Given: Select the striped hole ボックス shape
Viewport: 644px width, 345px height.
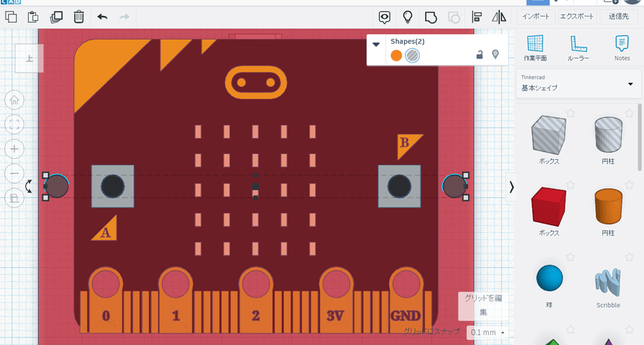Looking at the screenshot, I should [x=549, y=135].
